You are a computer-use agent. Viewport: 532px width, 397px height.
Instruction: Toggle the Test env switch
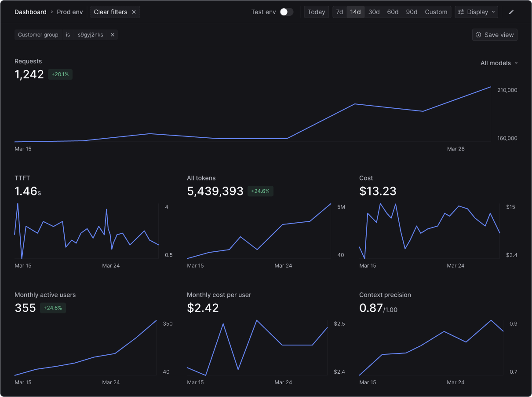(x=286, y=12)
